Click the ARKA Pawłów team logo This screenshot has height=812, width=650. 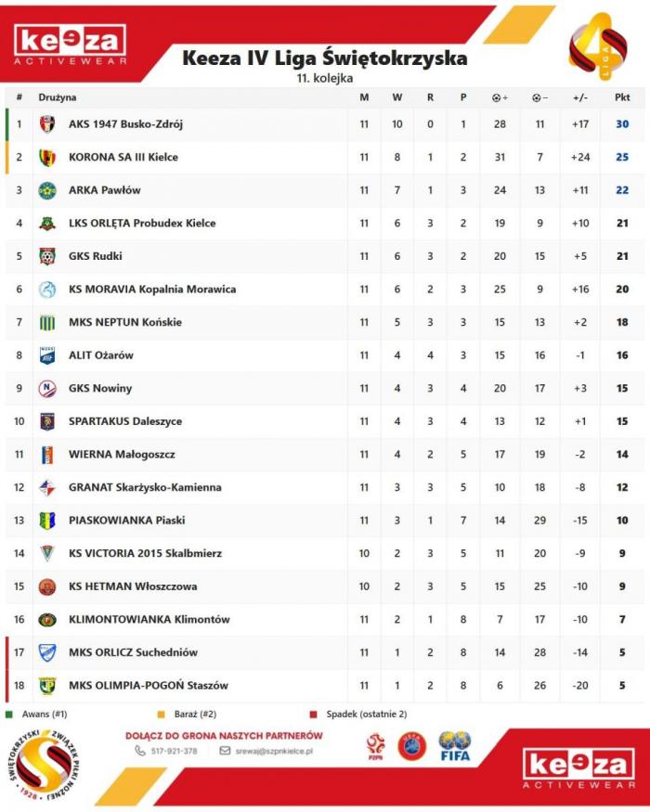(x=47, y=190)
